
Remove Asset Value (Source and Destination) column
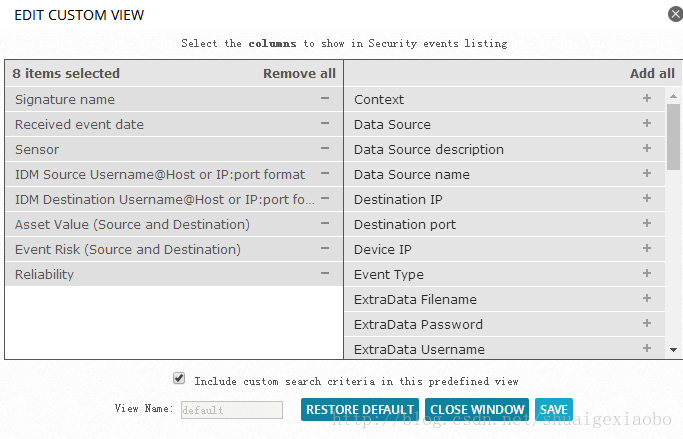(325, 223)
